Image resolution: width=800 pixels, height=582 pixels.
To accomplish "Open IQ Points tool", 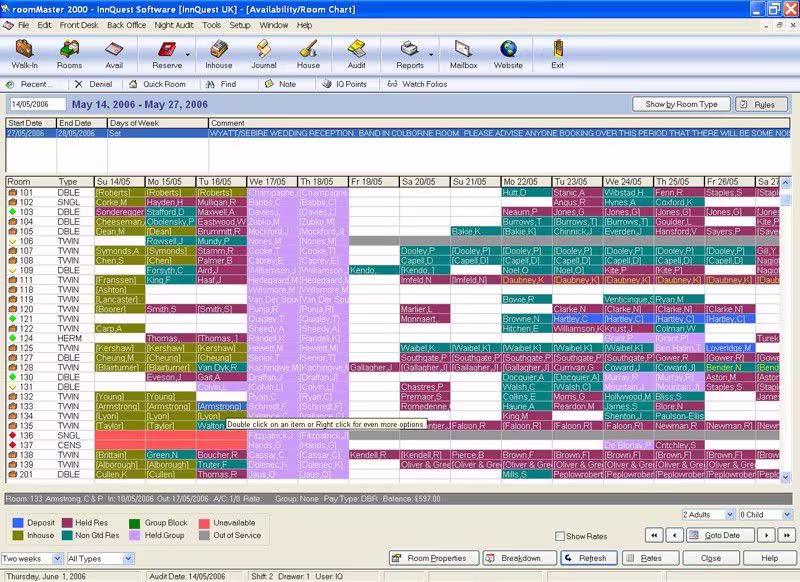I will click(x=345, y=84).
